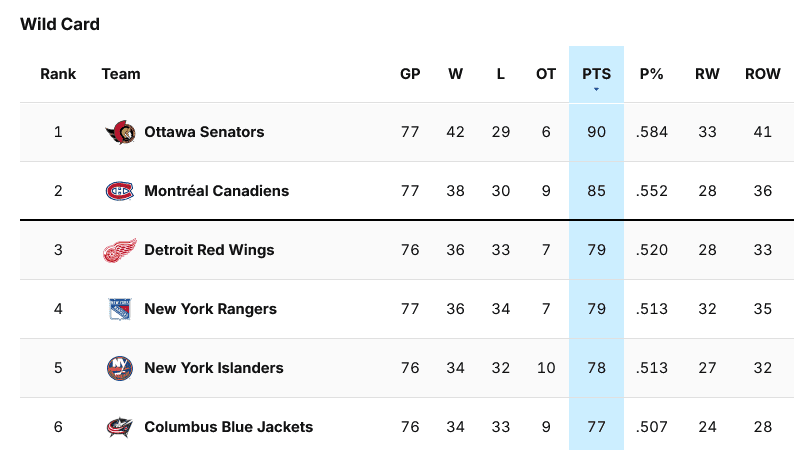Sort by RW column header

tap(707, 74)
